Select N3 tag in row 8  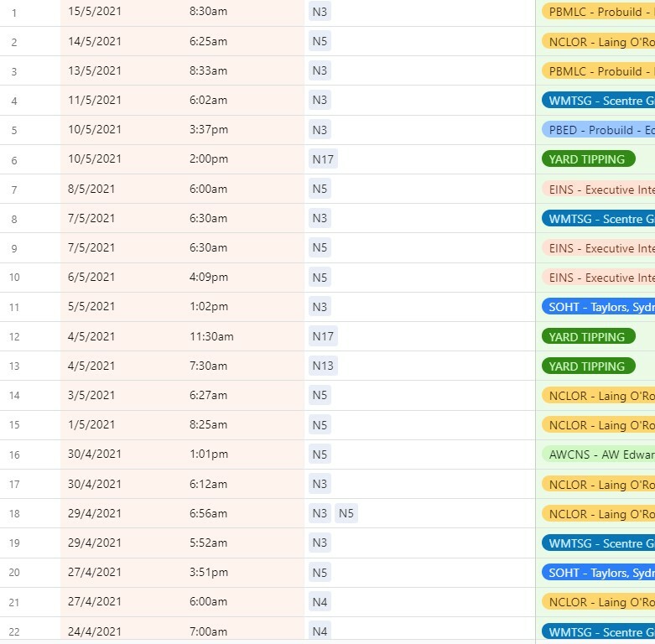coord(320,218)
